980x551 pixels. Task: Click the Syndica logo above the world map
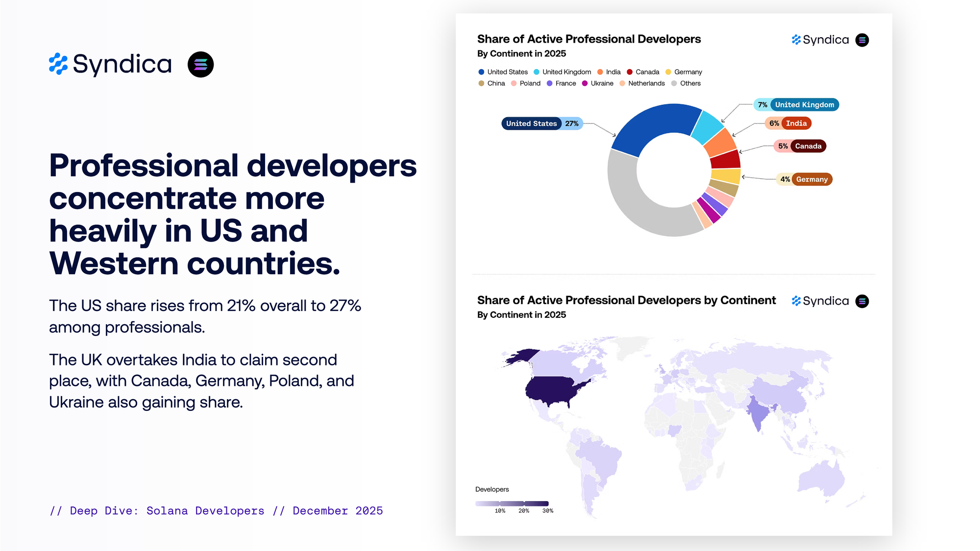pyautogui.click(x=820, y=301)
